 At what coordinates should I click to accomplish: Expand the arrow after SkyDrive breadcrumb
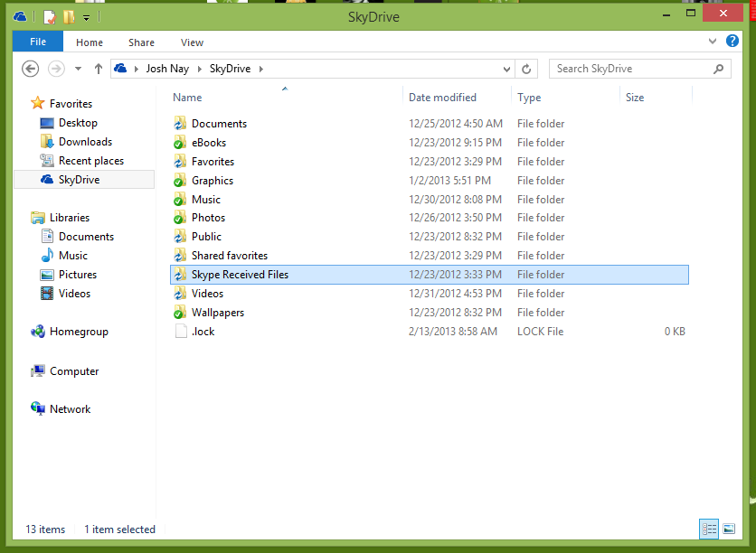[260, 69]
